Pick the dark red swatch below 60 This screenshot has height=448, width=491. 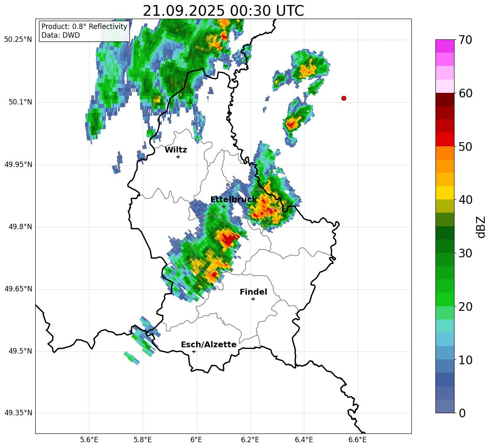coord(445,99)
